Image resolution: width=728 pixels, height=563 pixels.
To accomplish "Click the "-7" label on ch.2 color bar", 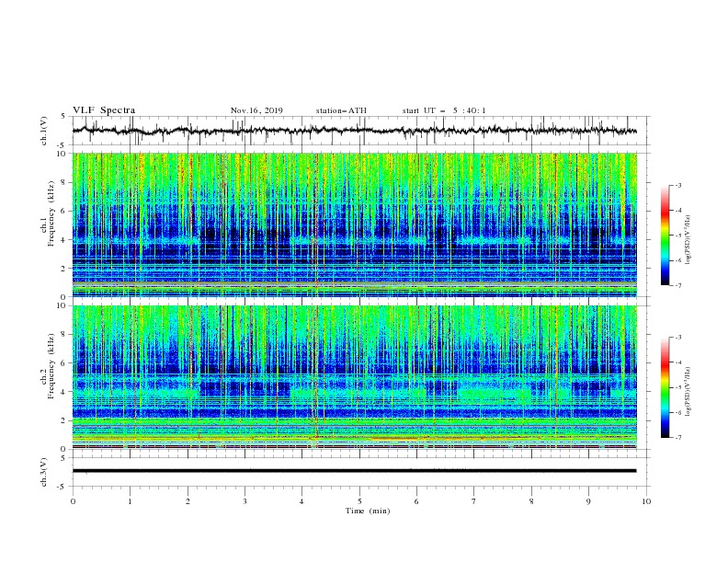I will coord(678,437).
